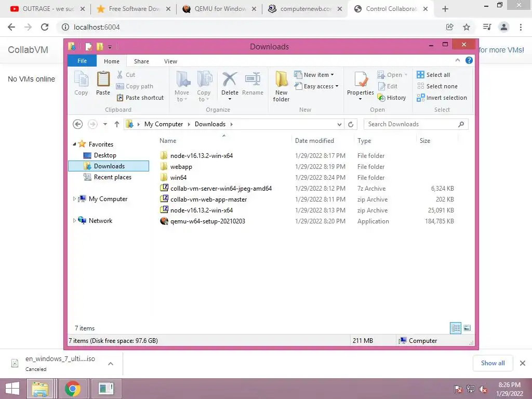
Task: Click the search magnifier in Search Downloads
Action: [x=461, y=124]
